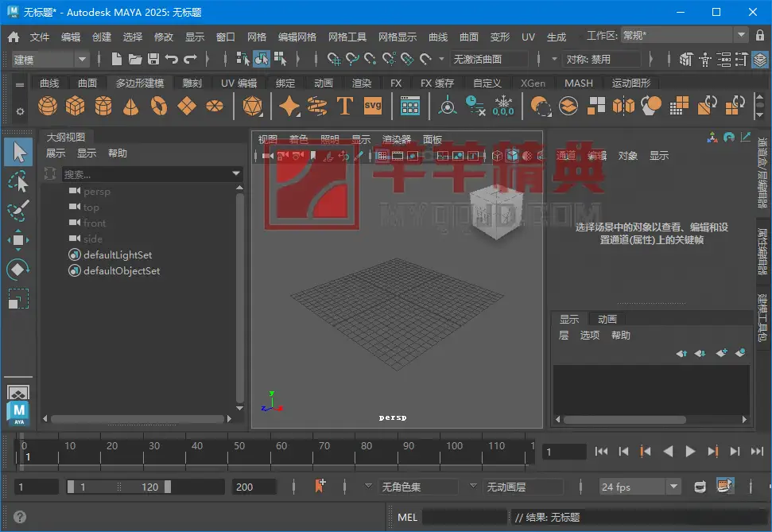Open the 编辑网格 menu
The image size is (772, 532).
pyautogui.click(x=297, y=37)
